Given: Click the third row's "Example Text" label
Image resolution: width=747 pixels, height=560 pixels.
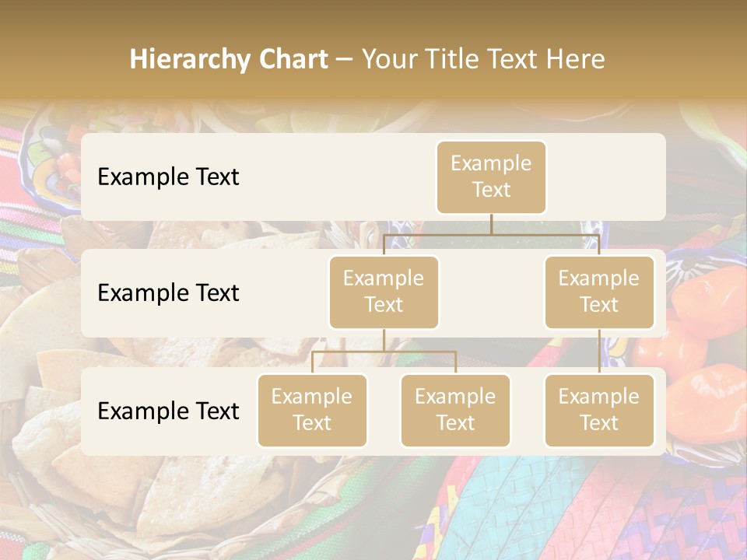Looking at the screenshot, I should point(168,411).
